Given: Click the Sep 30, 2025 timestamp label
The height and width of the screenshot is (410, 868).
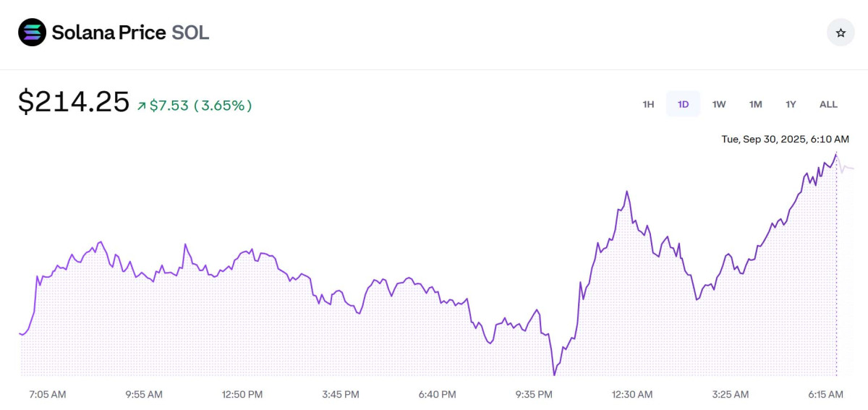Looking at the screenshot, I should (785, 139).
